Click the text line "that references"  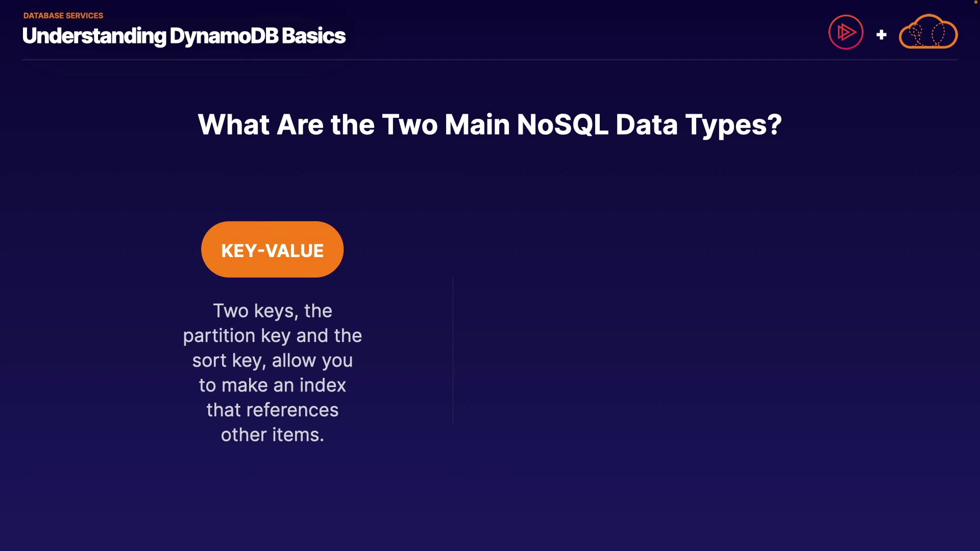point(273,410)
